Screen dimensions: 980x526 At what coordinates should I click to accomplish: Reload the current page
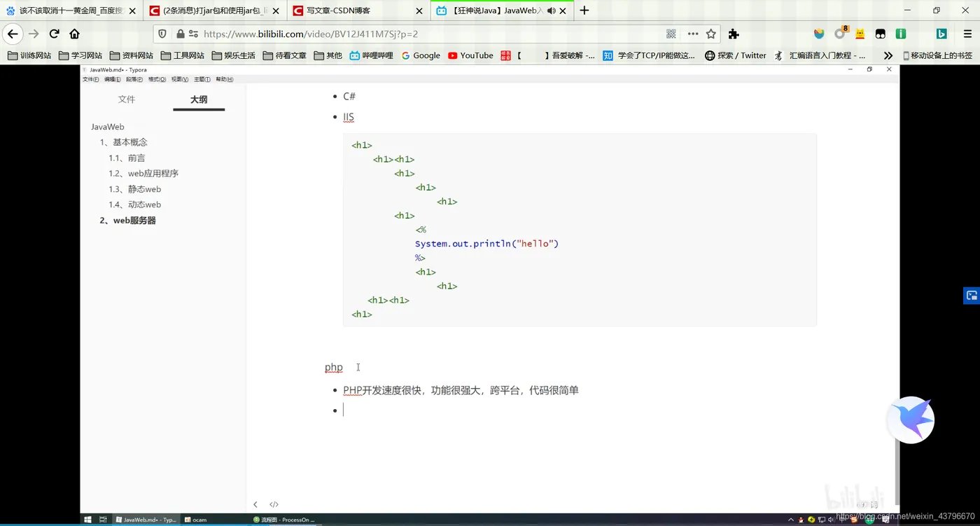pyautogui.click(x=54, y=34)
